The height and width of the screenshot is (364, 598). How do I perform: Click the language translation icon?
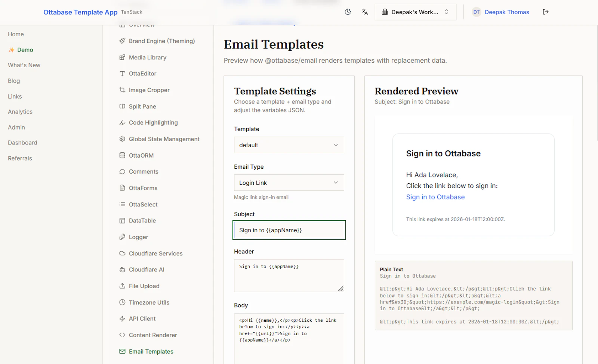click(364, 12)
